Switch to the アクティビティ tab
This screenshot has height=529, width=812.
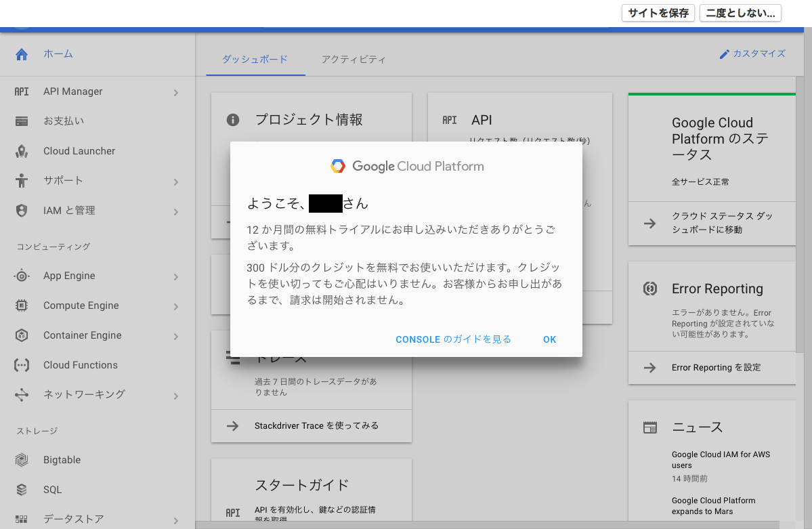click(x=354, y=60)
